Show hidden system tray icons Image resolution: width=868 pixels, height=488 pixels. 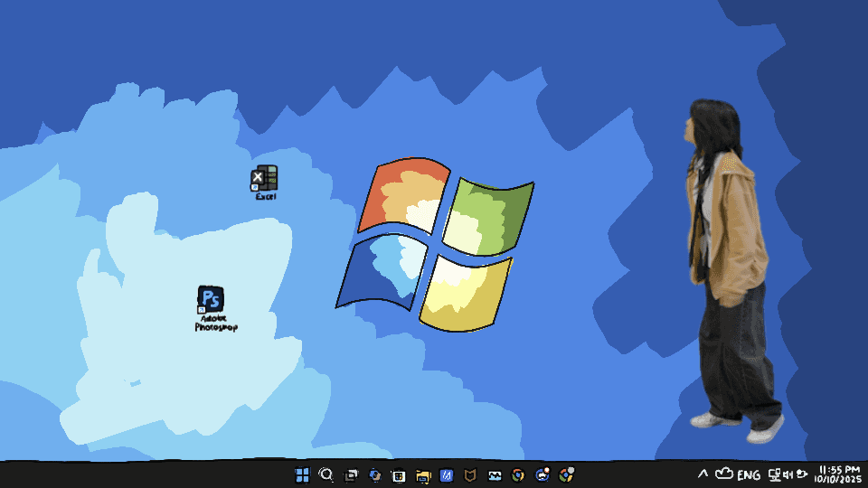[x=703, y=474]
